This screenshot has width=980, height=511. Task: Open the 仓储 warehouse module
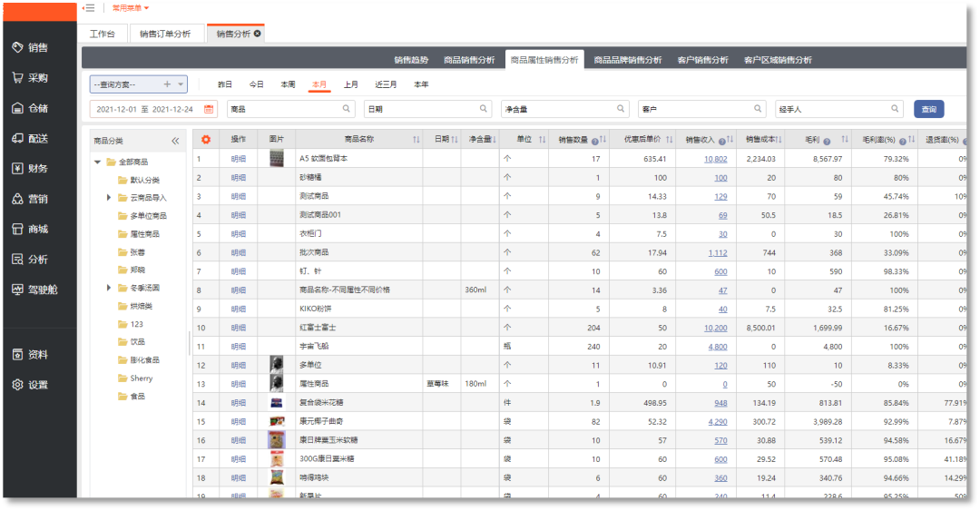point(30,108)
